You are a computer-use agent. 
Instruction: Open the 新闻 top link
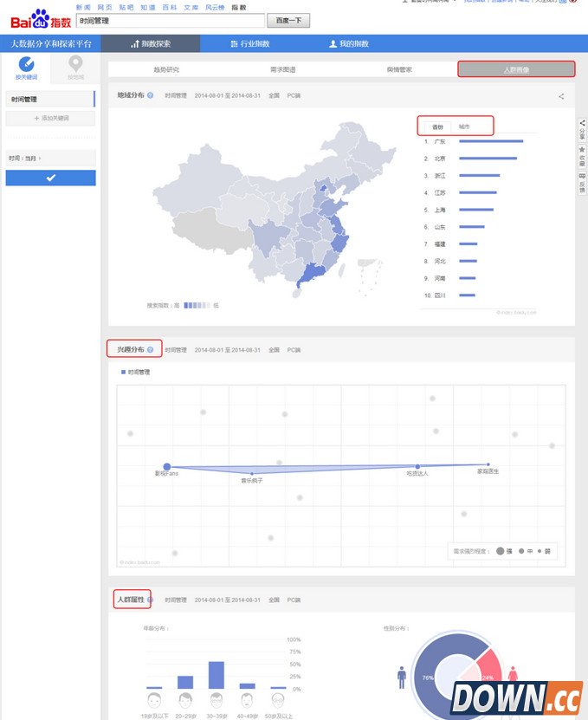83,7
